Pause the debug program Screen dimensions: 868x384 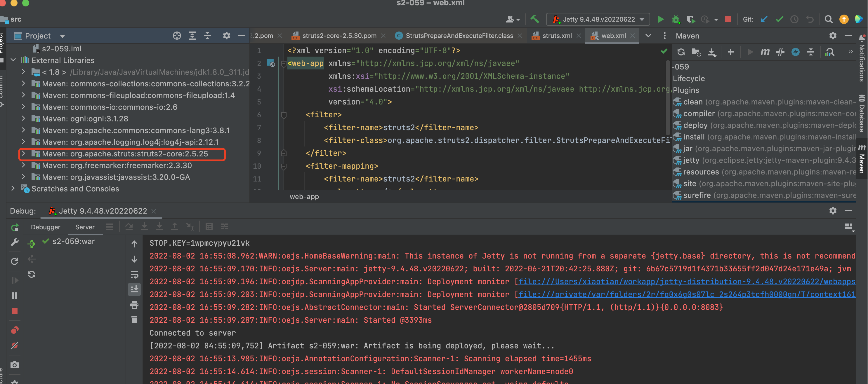15,296
